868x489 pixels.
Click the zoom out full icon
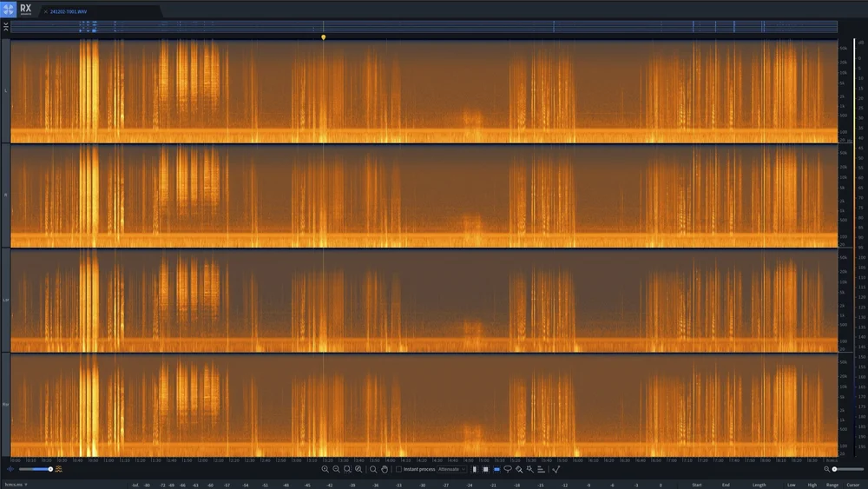tap(358, 469)
